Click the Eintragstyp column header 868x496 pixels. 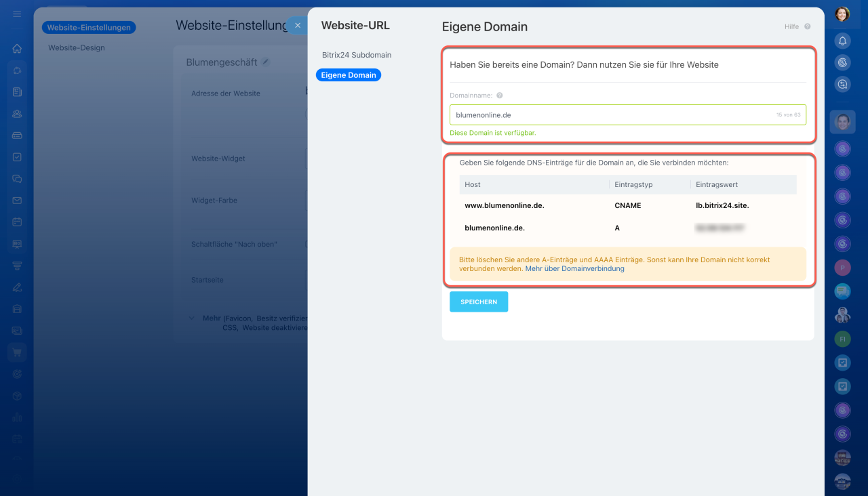coord(633,184)
